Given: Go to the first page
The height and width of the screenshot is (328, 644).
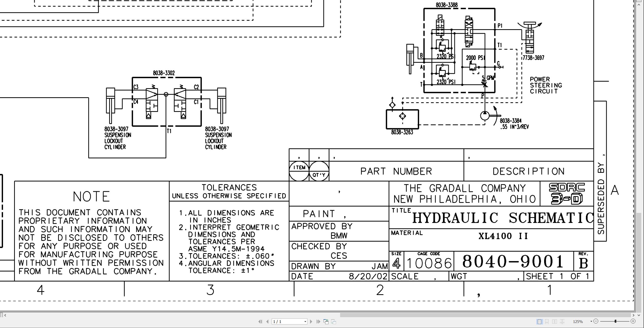Looking at the screenshot, I should [260, 322].
